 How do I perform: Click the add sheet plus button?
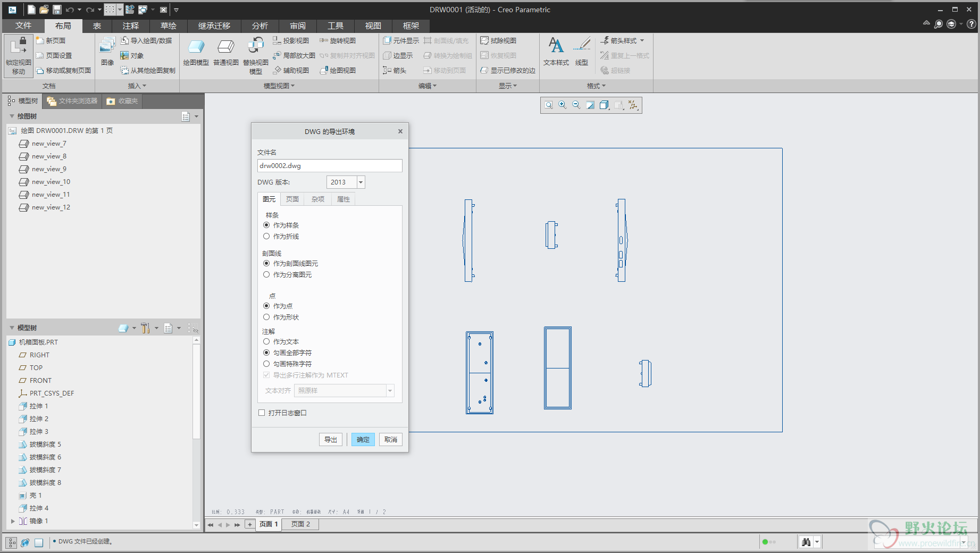(250, 524)
